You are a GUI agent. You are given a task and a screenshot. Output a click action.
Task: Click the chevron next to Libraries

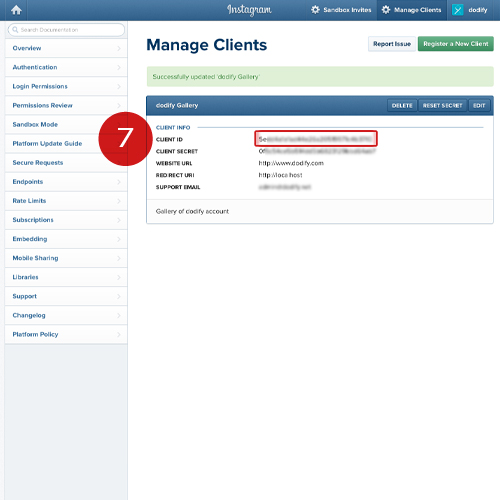[x=119, y=277]
